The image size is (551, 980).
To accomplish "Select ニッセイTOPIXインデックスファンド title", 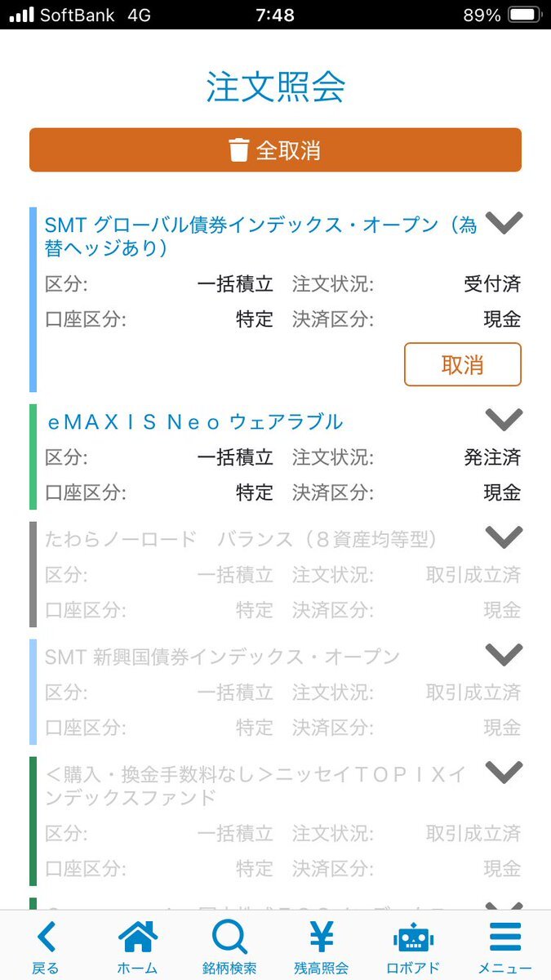I will 256,786.
